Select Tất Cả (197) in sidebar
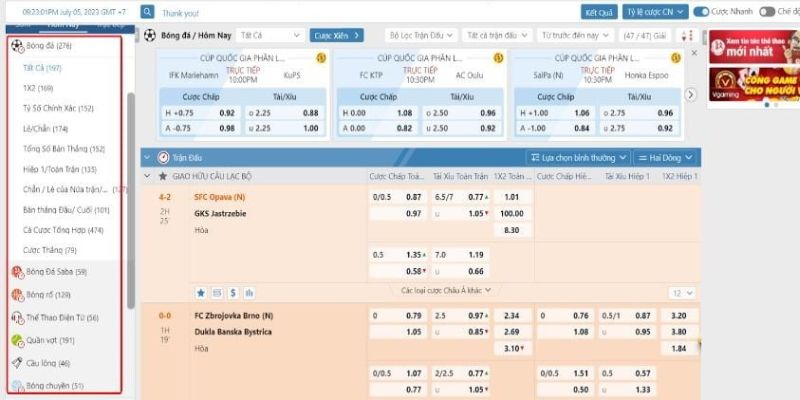Screen dimensions: 800x400 (x=42, y=68)
